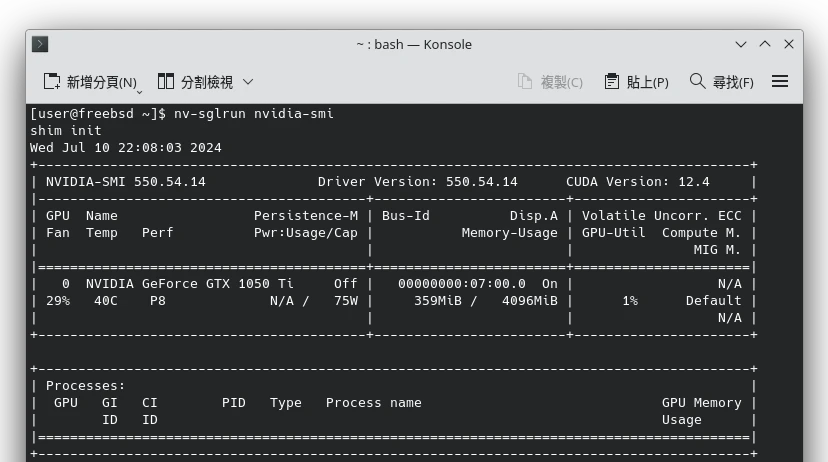Image resolution: width=828 pixels, height=462 pixels.
Task: Expand the Split View chevron menu
Action: tap(248, 82)
